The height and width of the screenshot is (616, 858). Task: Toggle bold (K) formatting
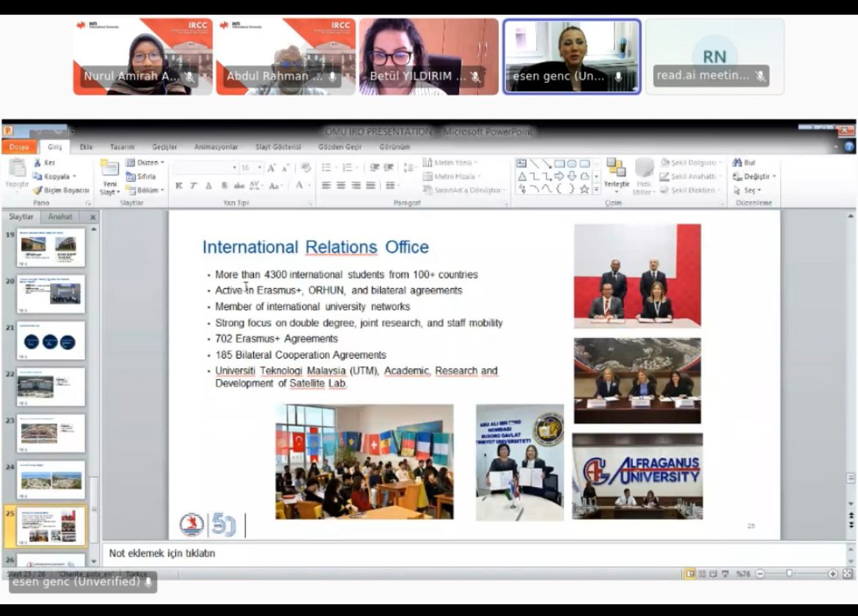click(x=179, y=186)
